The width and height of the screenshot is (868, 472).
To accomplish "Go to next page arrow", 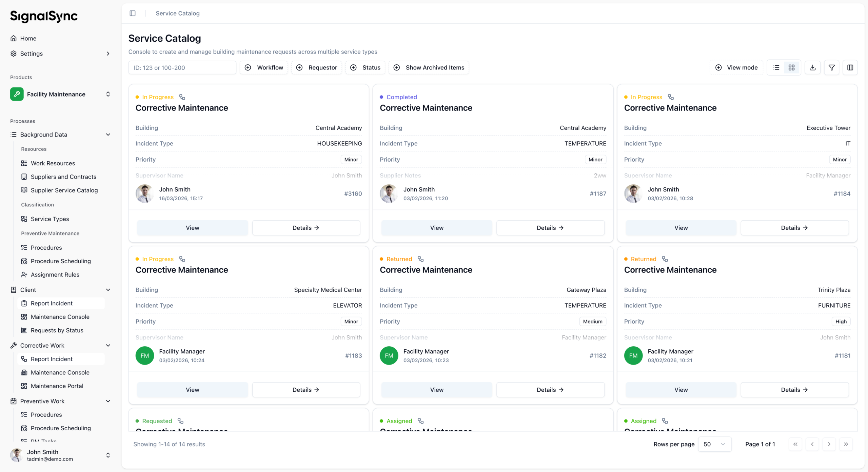I will [829, 444].
